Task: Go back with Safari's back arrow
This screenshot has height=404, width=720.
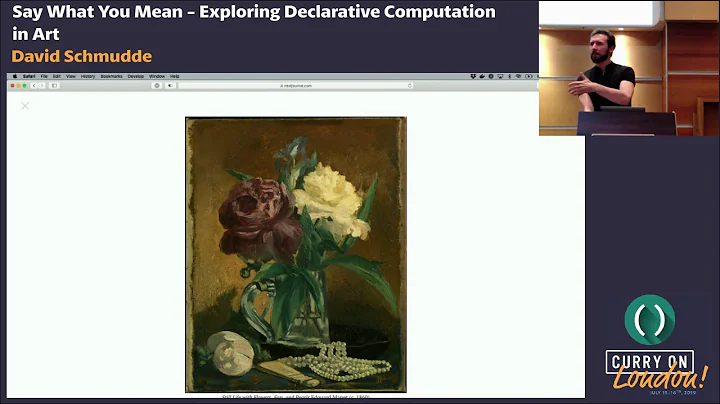Action: click(34, 86)
